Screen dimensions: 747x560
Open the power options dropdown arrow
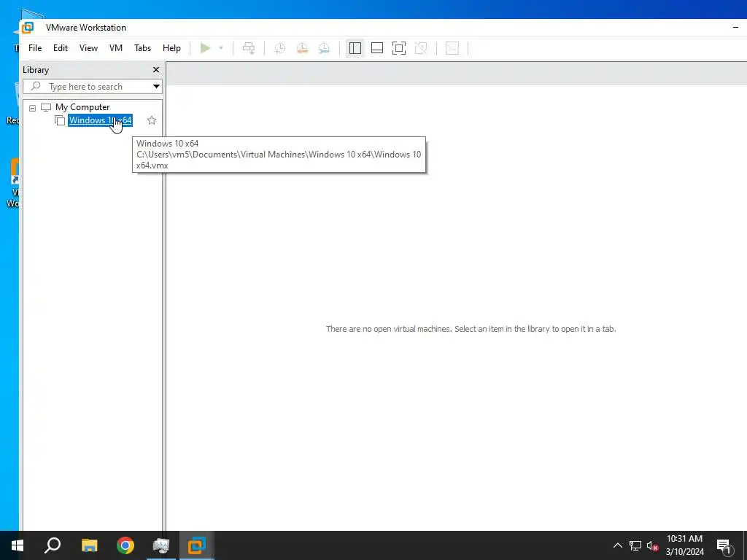[220, 48]
